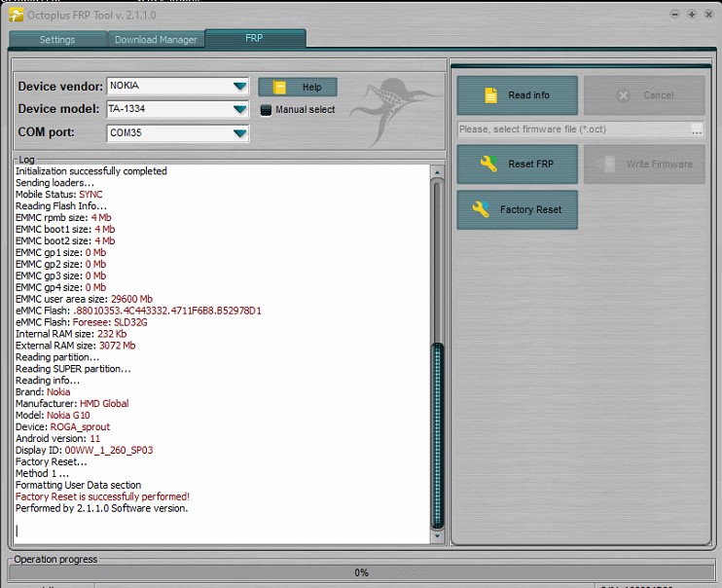Click log line 'Formatting User Data section'
The width and height of the screenshot is (722, 588).
coord(78,485)
